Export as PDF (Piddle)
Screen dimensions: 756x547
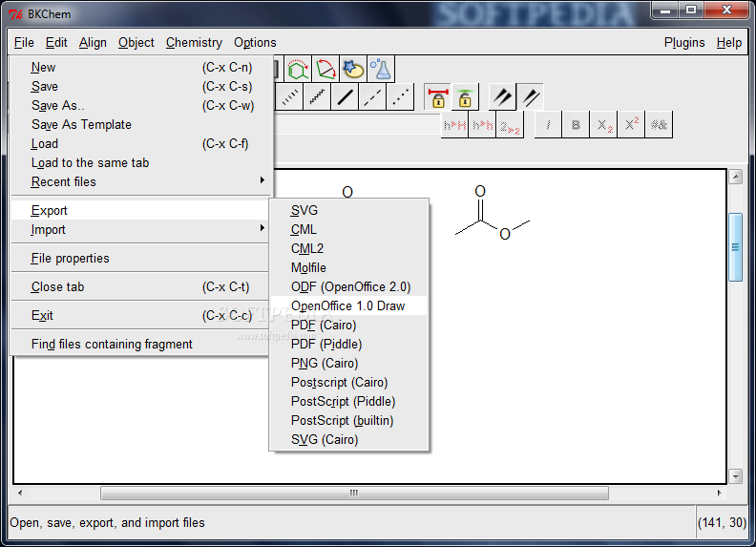pyautogui.click(x=349, y=345)
